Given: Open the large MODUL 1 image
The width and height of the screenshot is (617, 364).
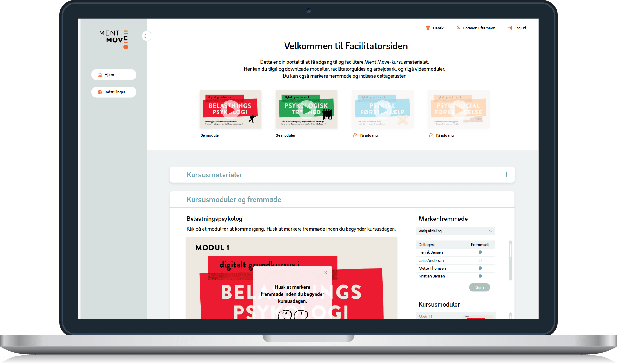Looking at the screenshot, I should coord(292,278).
